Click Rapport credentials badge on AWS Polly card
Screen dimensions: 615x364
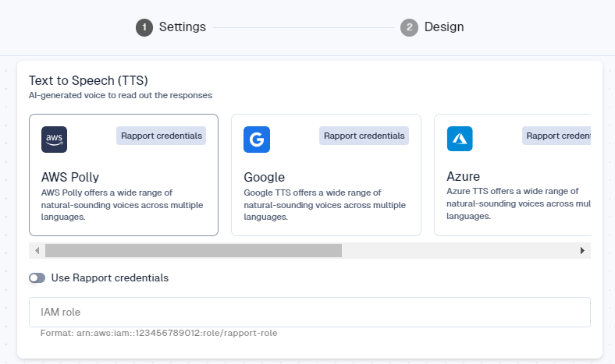pos(162,136)
